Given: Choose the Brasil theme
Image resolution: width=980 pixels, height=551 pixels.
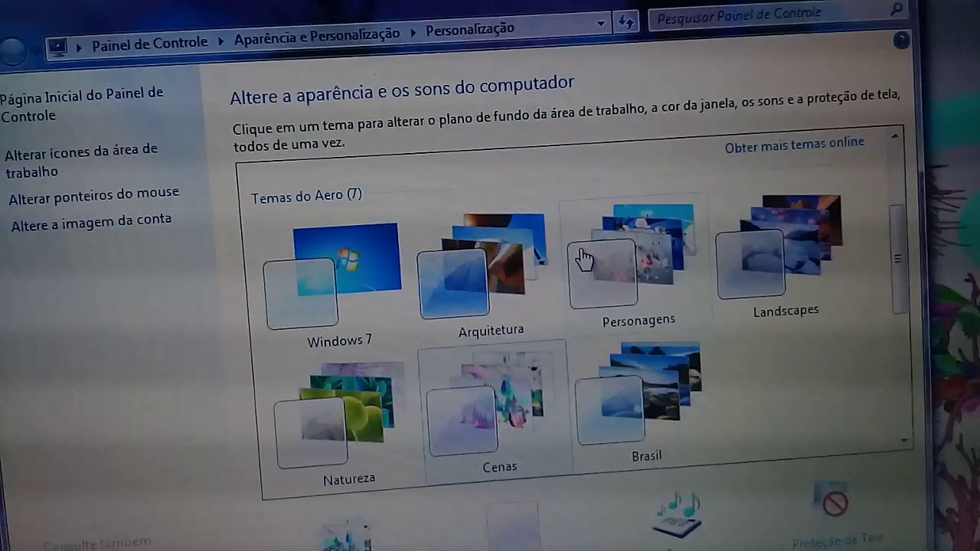Looking at the screenshot, I should (x=639, y=402).
